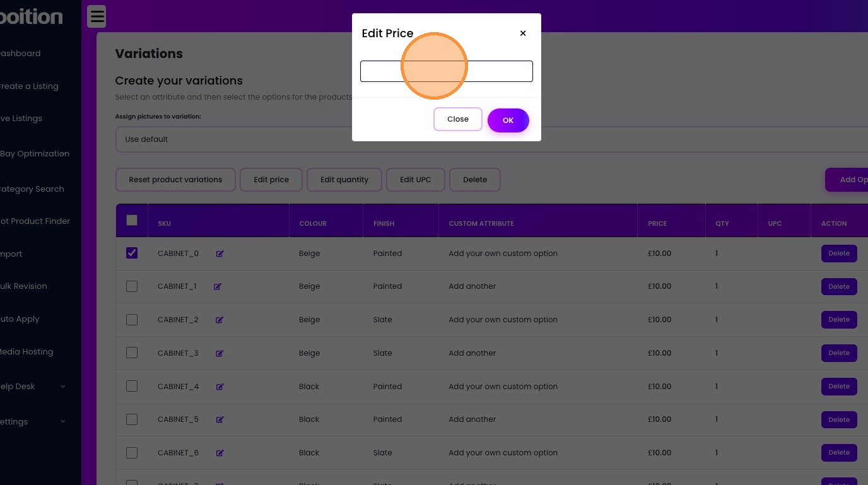Click the £10.00 price in CABINET_0 row

pos(660,254)
